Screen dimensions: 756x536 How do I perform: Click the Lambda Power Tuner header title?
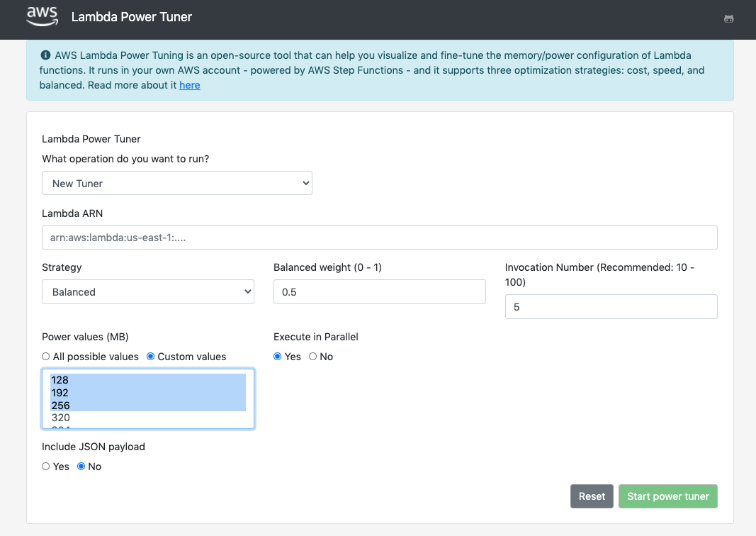pos(132,17)
